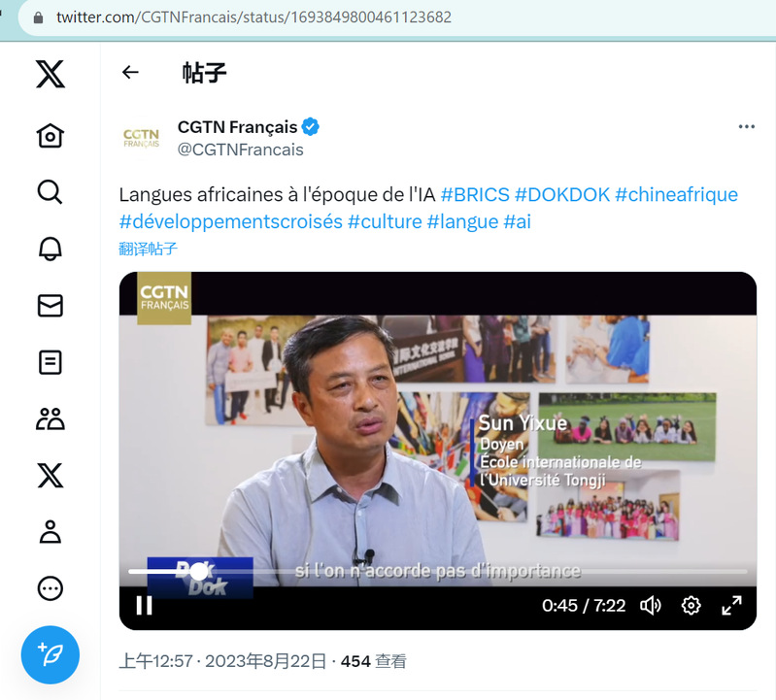Go back using the left arrow
Image resolution: width=776 pixels, height=700 pixels.
point(130,72)
